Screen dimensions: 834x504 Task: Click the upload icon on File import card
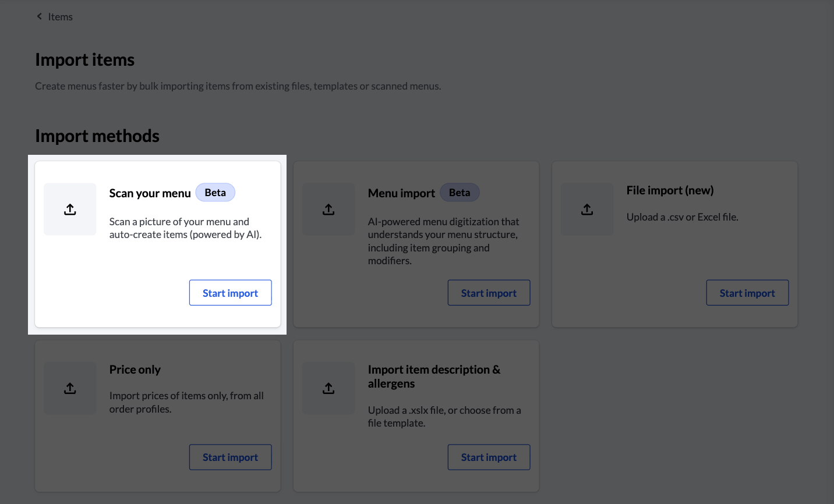coord(587,210)
